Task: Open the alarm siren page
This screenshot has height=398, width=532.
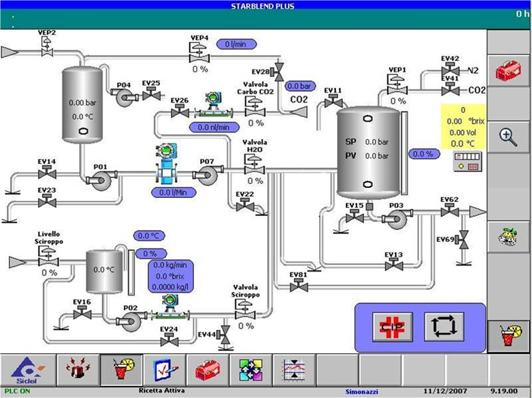Action: pyautogui.click(x=77, y=369)
